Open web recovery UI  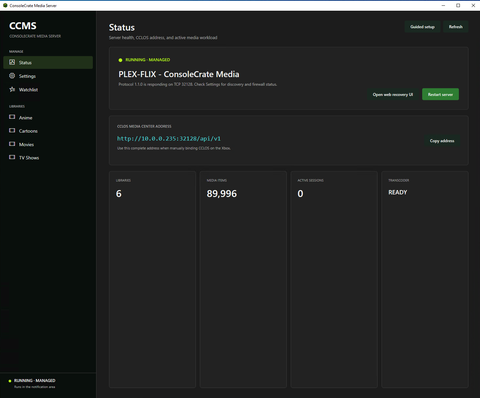click(x=393, y=94)
